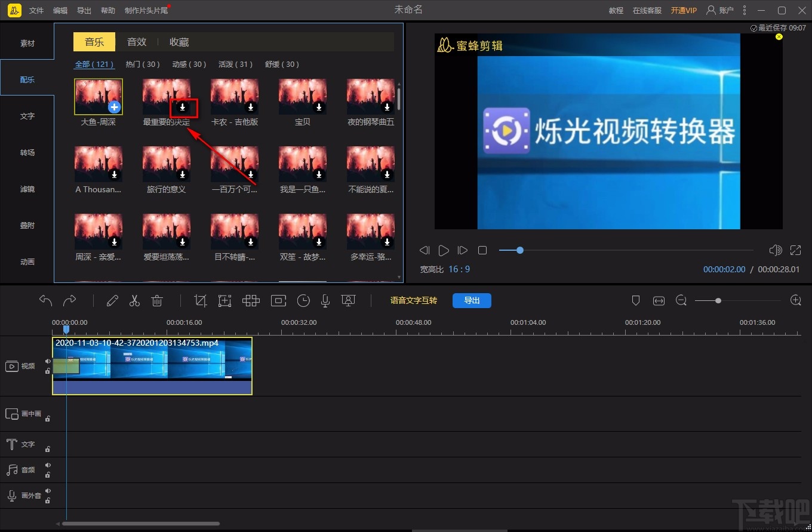Open the 素材 sidebar panel

coord(27,44)
